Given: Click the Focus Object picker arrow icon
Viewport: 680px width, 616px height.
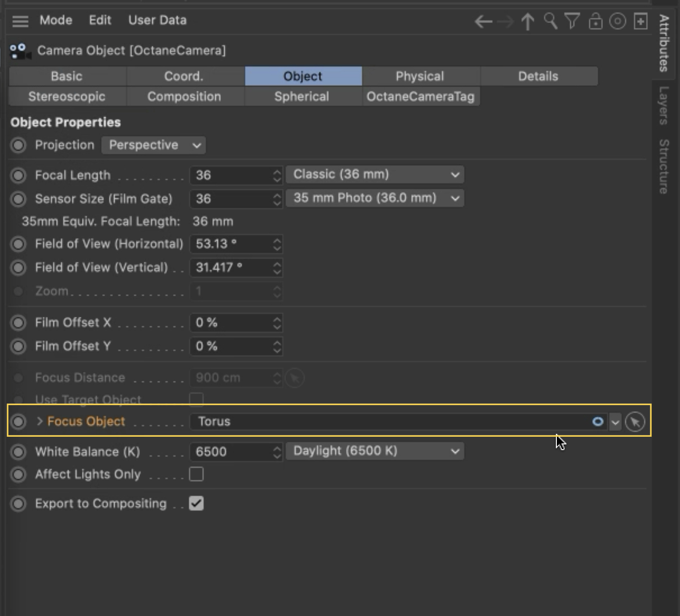Looking at the screenshot, I should click(635, 422).
